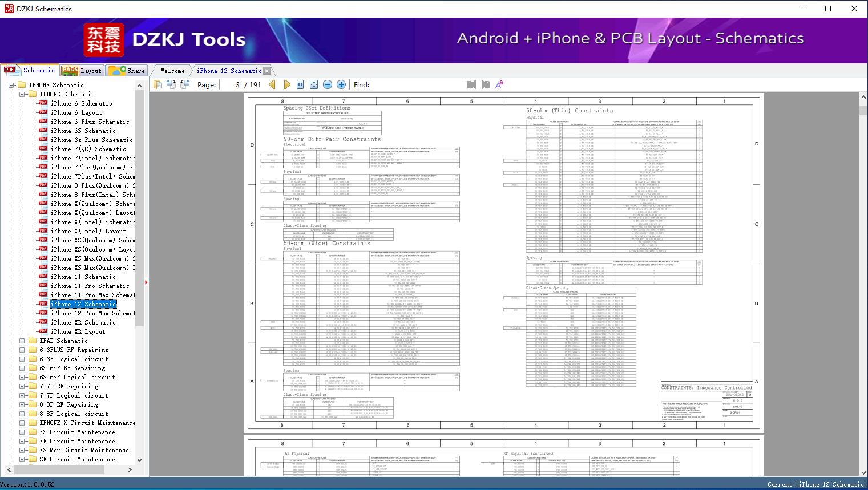Open iPhone 12 Pro Max Schematic
The image size is (868, 490).
(x=92, y=313)
